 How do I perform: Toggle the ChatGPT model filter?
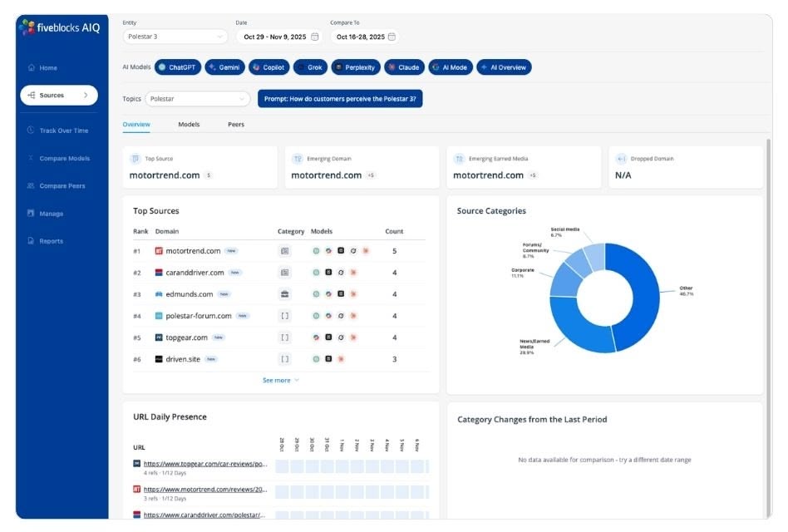point(177,67)
